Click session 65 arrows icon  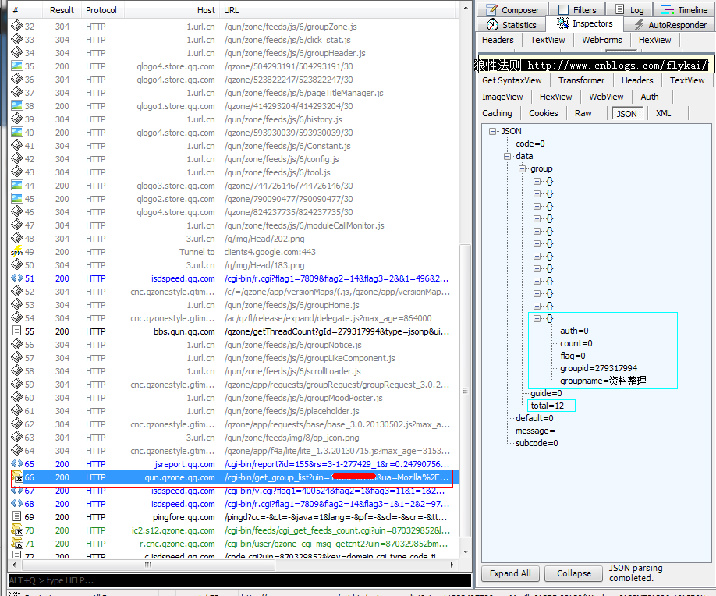pos(17,463)
